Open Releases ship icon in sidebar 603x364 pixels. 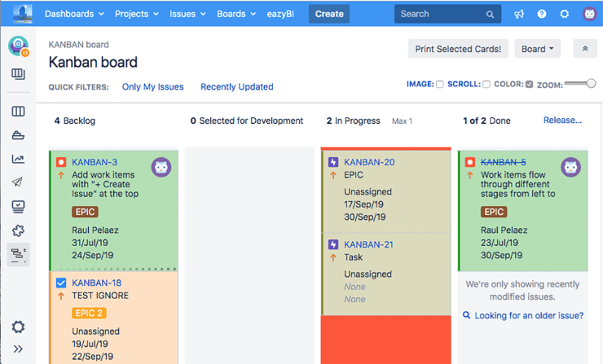click(18, 135)
